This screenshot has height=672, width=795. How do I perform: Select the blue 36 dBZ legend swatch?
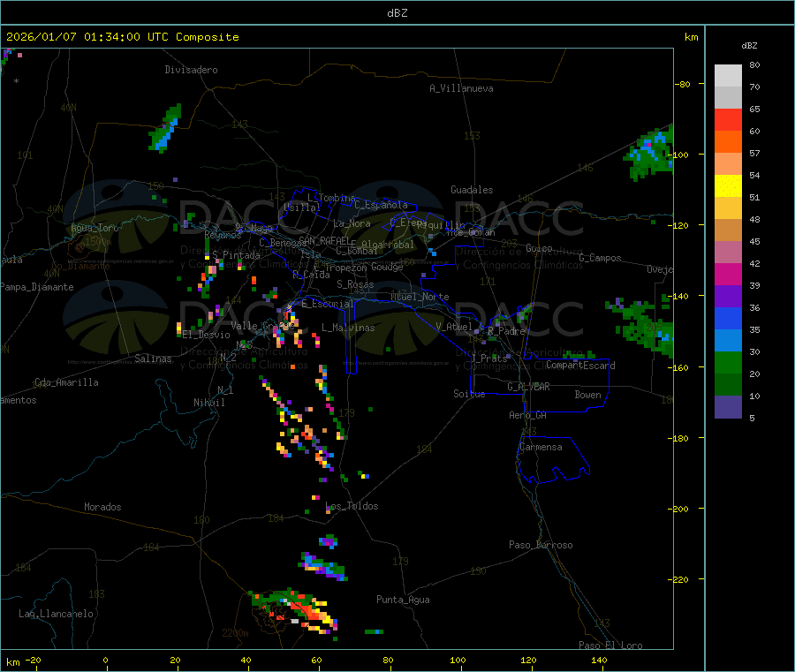pos(728,318)
